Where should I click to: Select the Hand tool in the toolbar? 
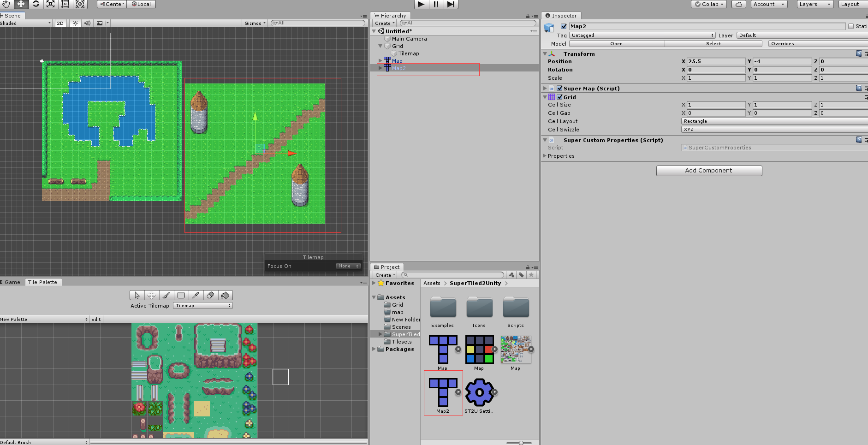click(x=6, y=4)
